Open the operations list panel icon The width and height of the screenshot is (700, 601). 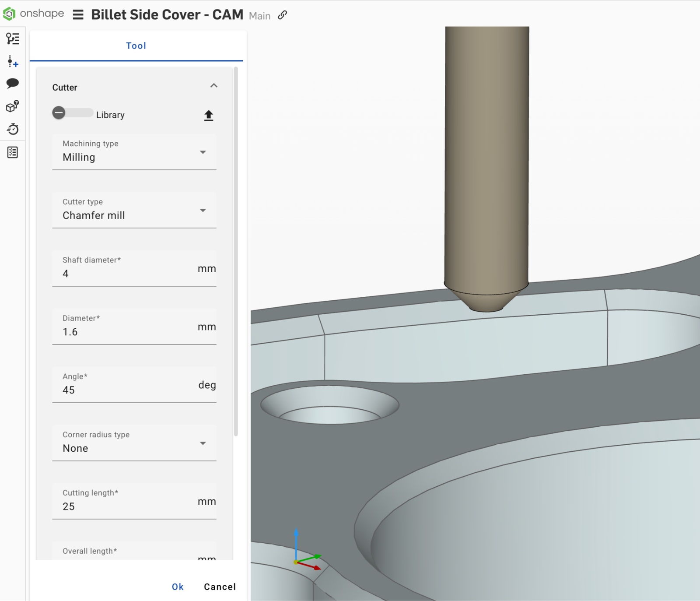(x=13, y=39)
